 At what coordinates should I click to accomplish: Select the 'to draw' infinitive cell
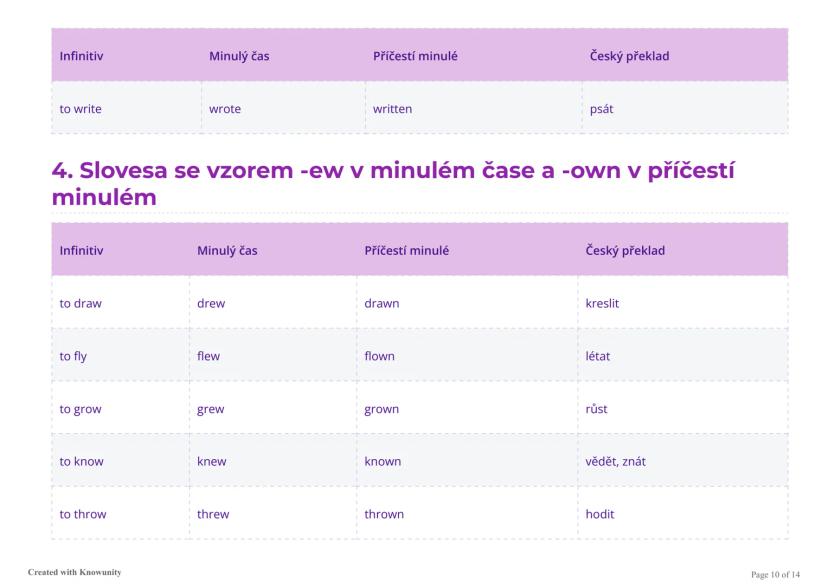pyautogui.click(x=80, y=303)
